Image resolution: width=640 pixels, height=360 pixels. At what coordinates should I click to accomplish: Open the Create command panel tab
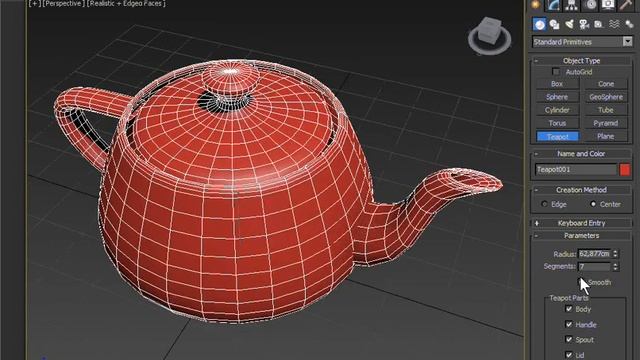[536, 4]
